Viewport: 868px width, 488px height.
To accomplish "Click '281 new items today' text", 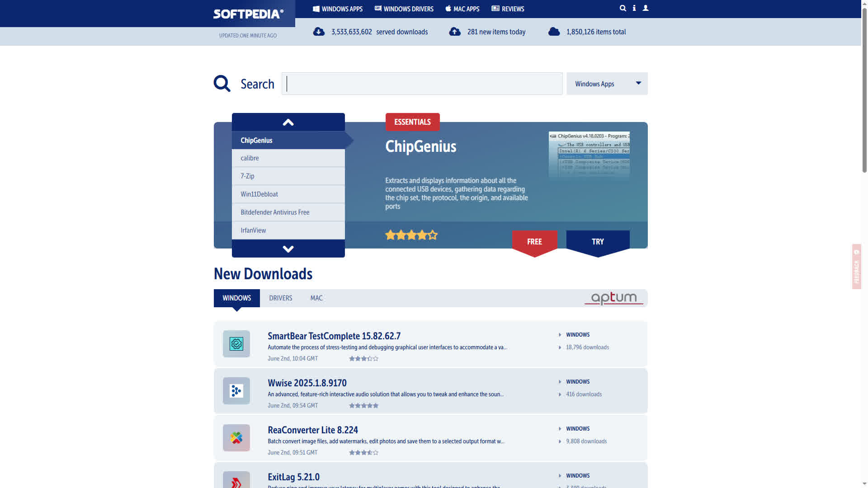I will [496, 32].
